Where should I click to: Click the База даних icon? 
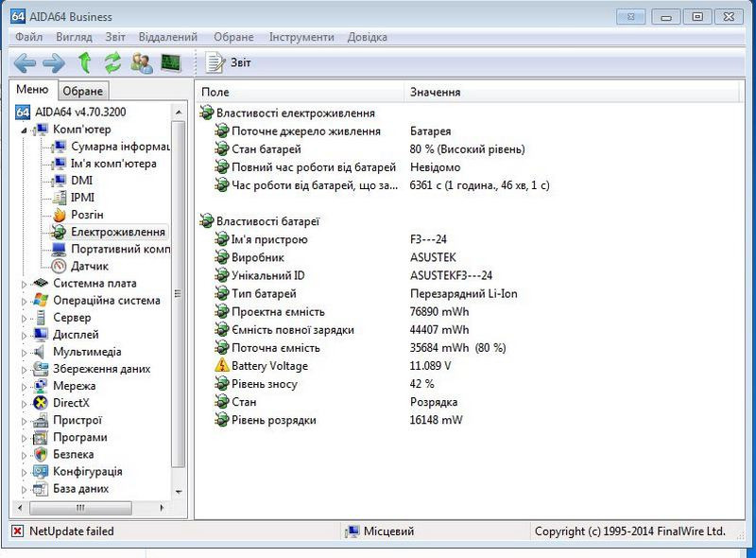pyautogui.click(x=41, y=489)
